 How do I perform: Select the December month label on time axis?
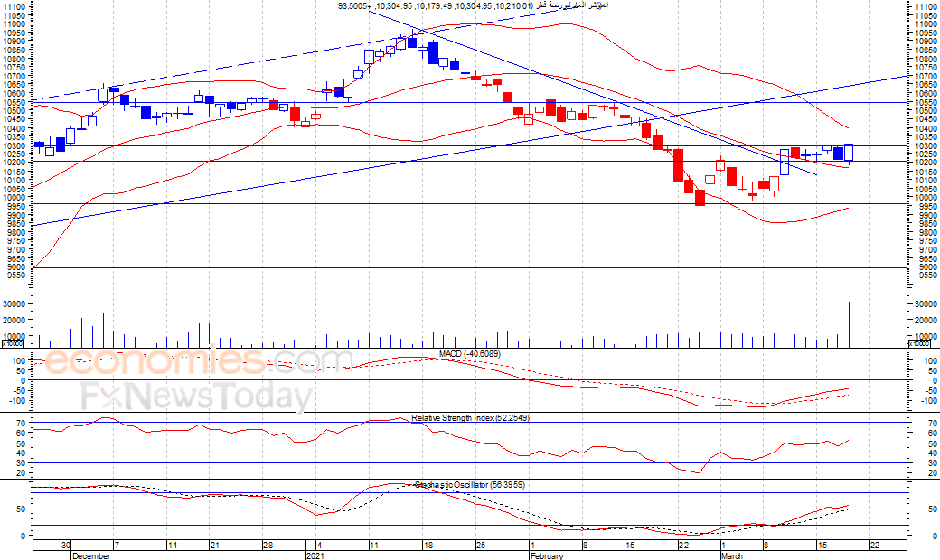click(91, 555)
